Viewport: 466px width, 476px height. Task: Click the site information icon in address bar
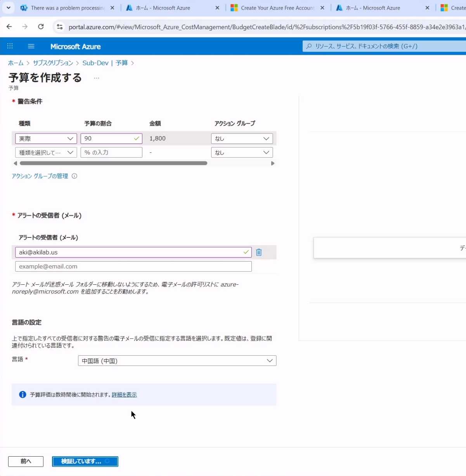click(59, 27)
